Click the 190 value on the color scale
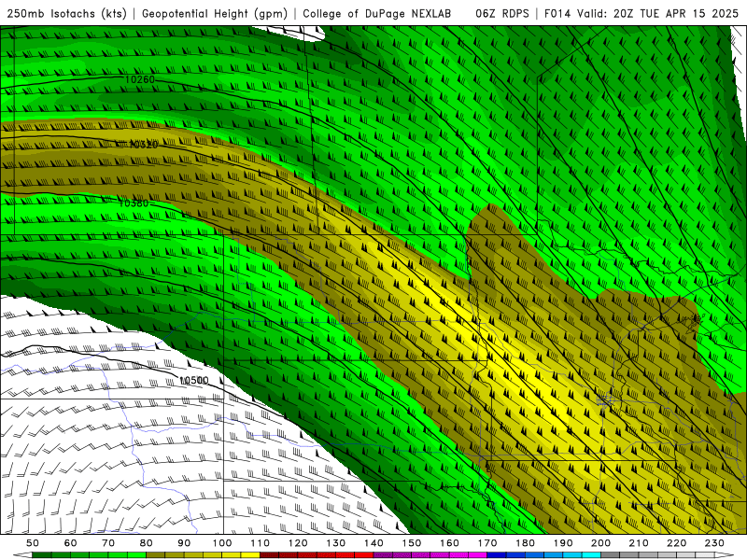This screenshot has width=747, height=560. 563,543
